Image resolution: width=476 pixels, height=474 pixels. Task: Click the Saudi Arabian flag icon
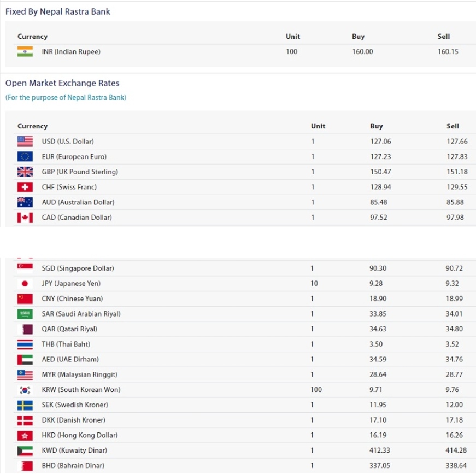click(x=25, y=314)
